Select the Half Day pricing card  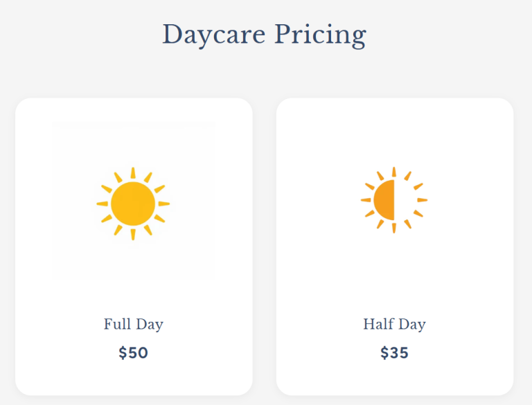[x=395, y=246]
